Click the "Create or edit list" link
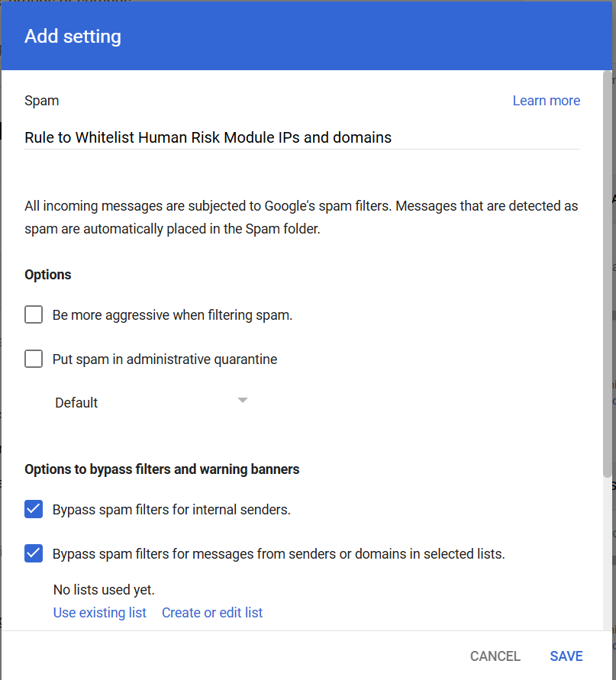 [212, 613]
